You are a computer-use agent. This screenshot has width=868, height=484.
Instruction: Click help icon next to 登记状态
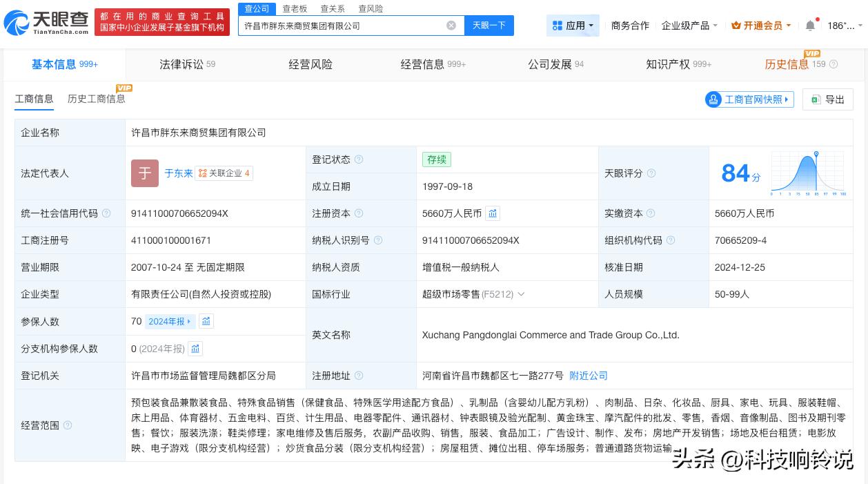pyautogui.click(x=359, y=159)
